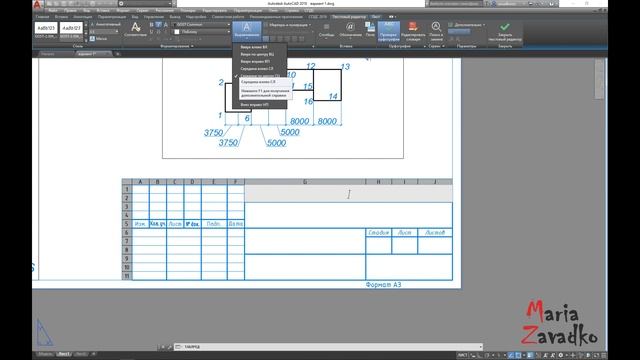This screenshot has width=640, height=360.
Task: Click table column header A
Action: pos(140,182)
